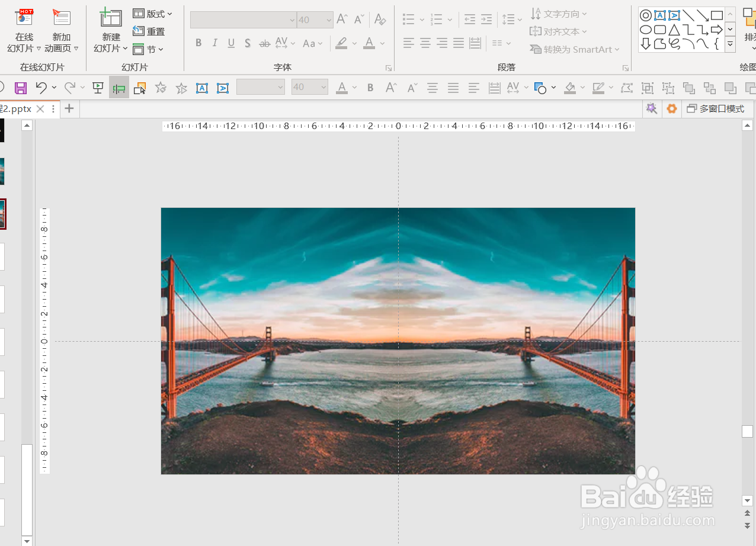Viewport: 756px width, 546px height.
Task: Click ribbon font color A swatch
Action: click(x=369, y=43)
